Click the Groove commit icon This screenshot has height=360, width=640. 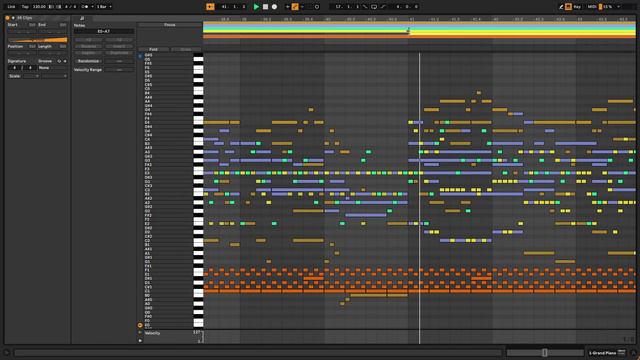pyautogui.click(x=65, y=61)
